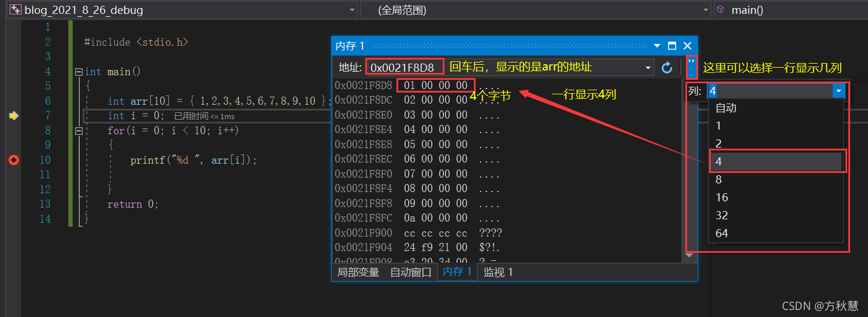Collapse the for loop block
868x317 pixels.
(79, 131)
